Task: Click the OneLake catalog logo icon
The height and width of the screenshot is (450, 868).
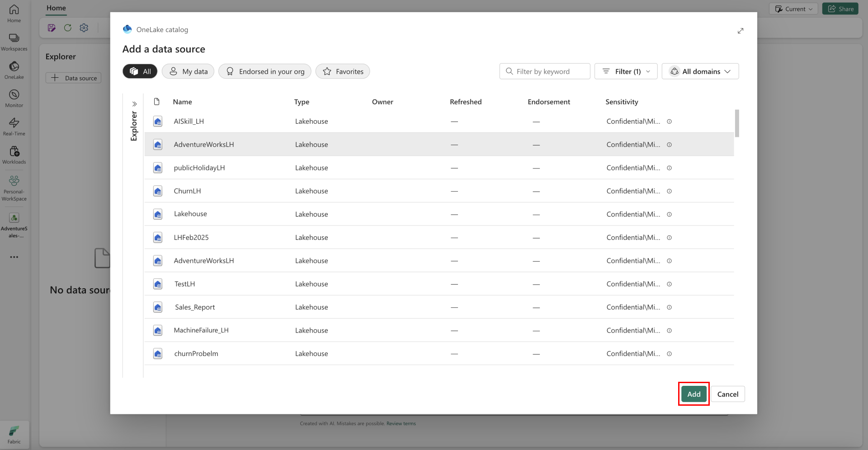Action: (x=127, y=29)
